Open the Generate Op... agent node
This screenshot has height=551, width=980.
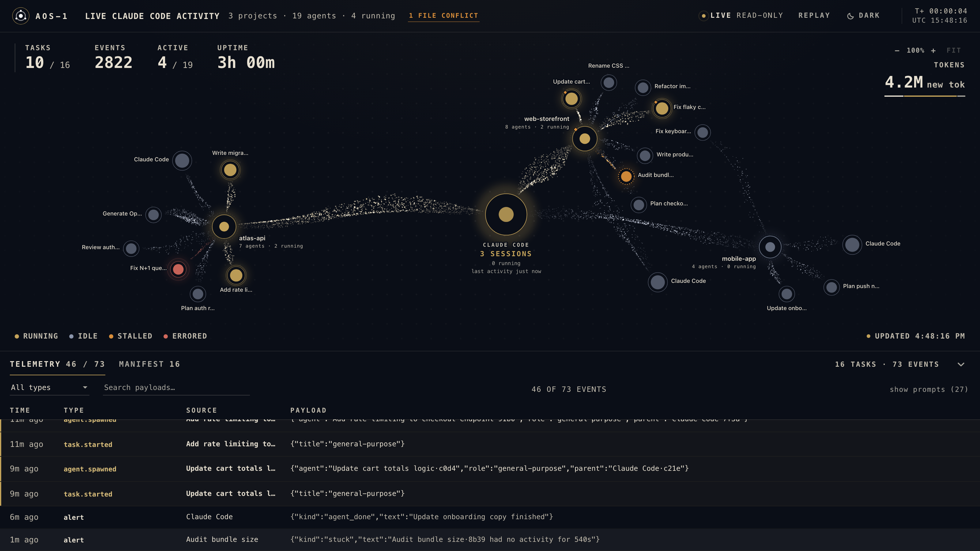point(153,215)
